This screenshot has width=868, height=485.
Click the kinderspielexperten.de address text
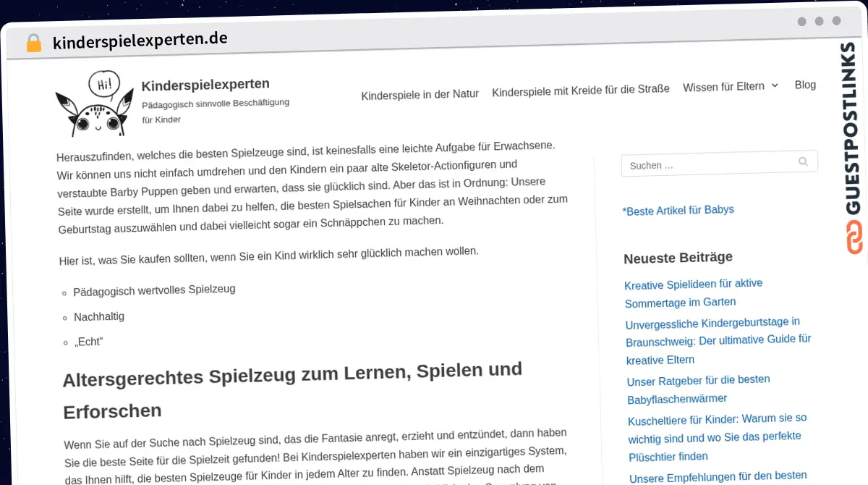(x=140, y=40)
